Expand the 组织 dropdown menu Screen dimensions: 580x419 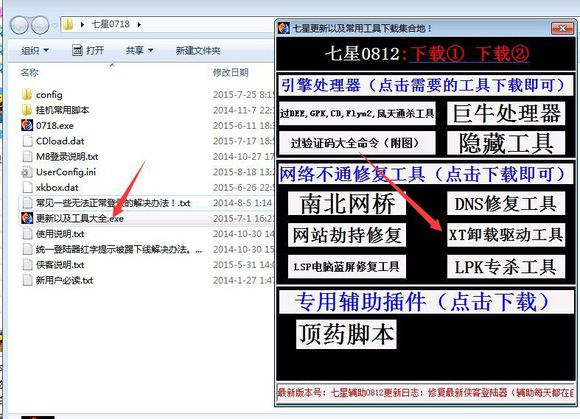point(35,50)
